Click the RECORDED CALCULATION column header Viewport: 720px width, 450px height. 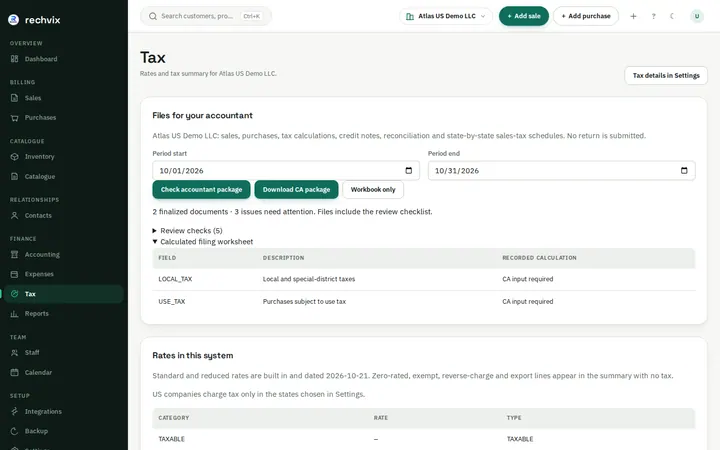coord(539,258)
